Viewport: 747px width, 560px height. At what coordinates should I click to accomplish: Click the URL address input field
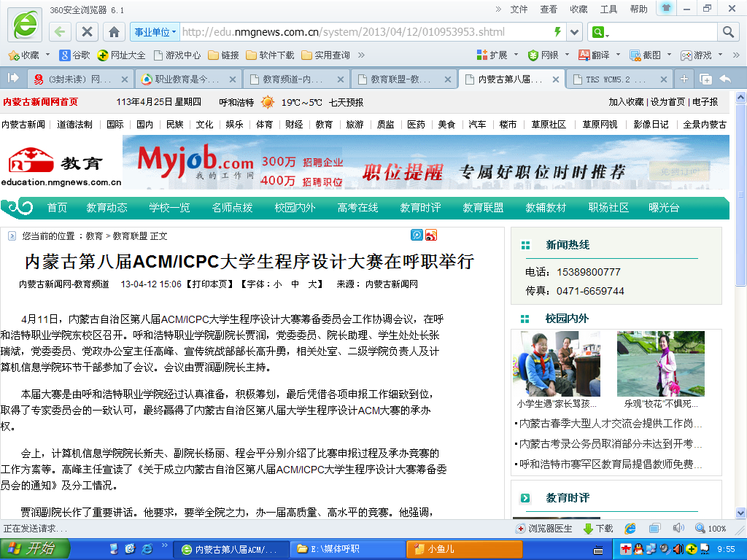pyautogui.click(x=365, y=32)
